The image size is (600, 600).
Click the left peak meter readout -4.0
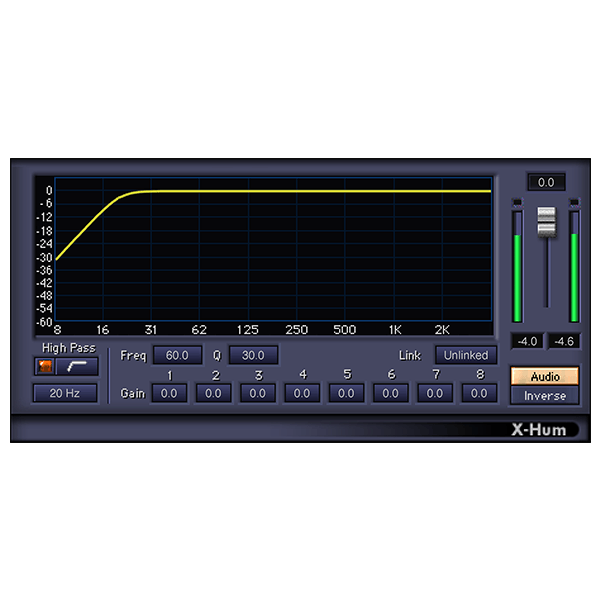pyautogui.click(x=526, y=341)
